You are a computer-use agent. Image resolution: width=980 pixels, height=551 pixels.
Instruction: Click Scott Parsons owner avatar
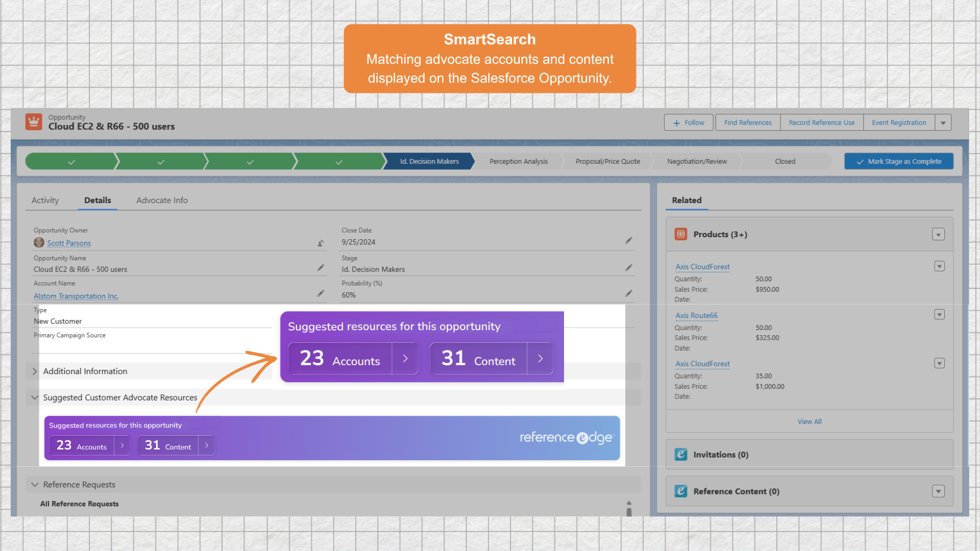click(x=39, y=242)
